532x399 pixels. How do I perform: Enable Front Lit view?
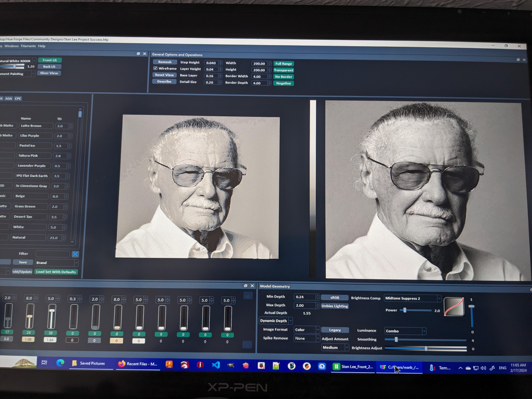tap(50, 60)
